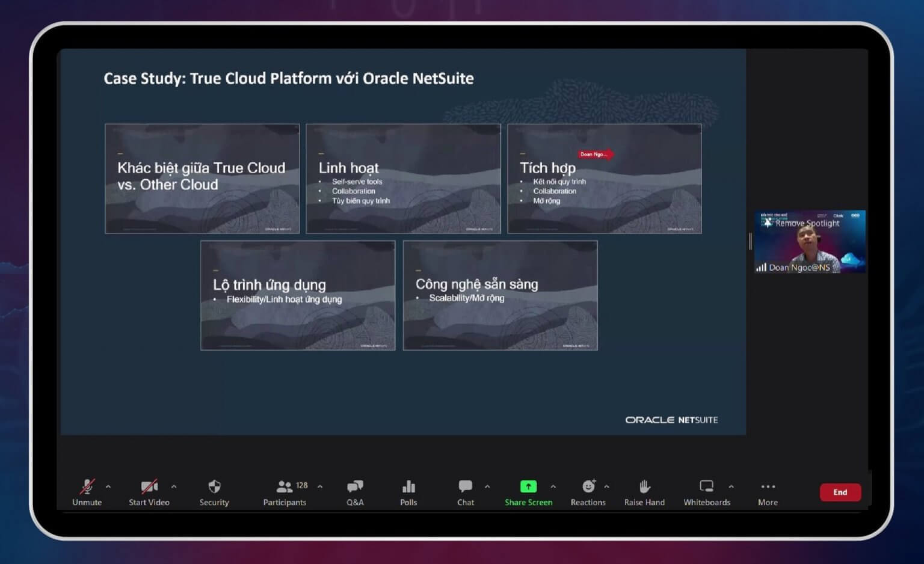Click slide title 'Case Study: True Cloud Platform'

pos(289,78)
